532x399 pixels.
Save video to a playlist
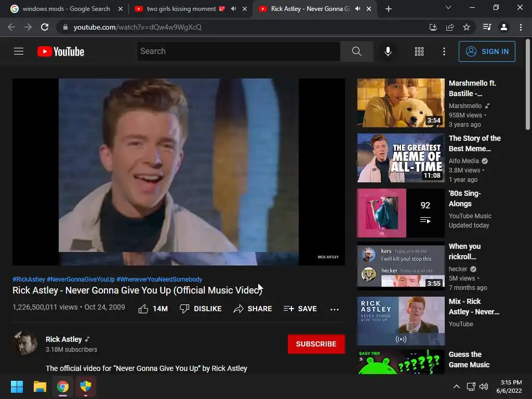(300, 309)
